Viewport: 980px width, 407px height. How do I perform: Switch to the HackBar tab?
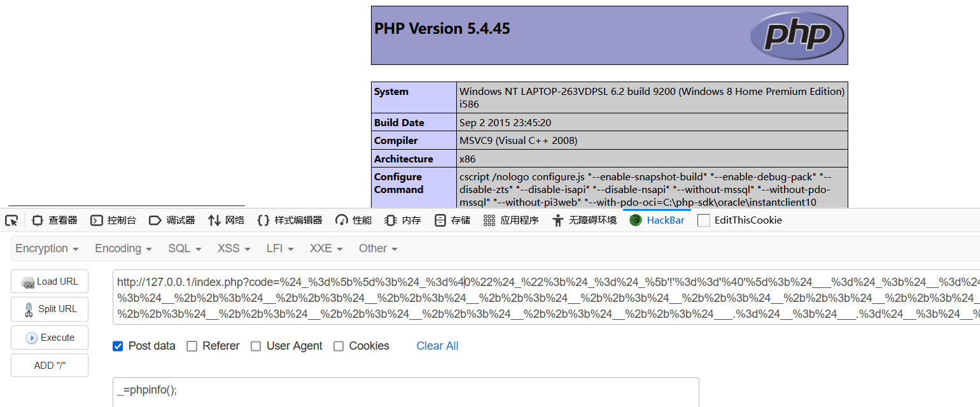(x=657, y=220)
